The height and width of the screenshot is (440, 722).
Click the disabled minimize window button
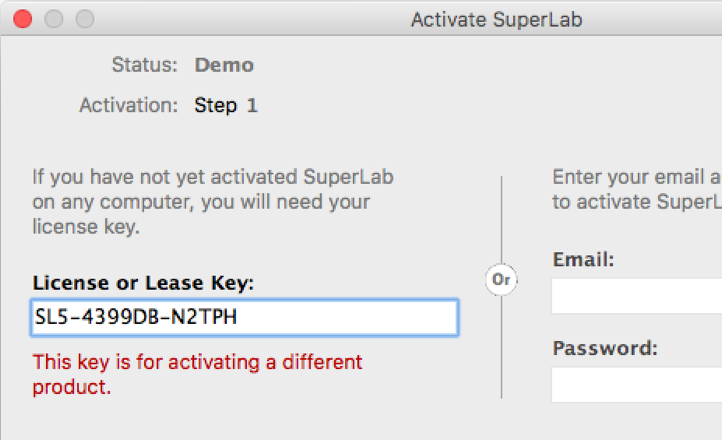[54, 19]
